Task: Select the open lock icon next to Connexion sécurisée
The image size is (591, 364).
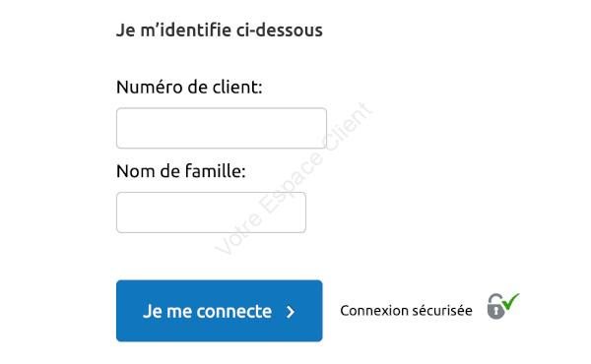Action: click(495, 306)
